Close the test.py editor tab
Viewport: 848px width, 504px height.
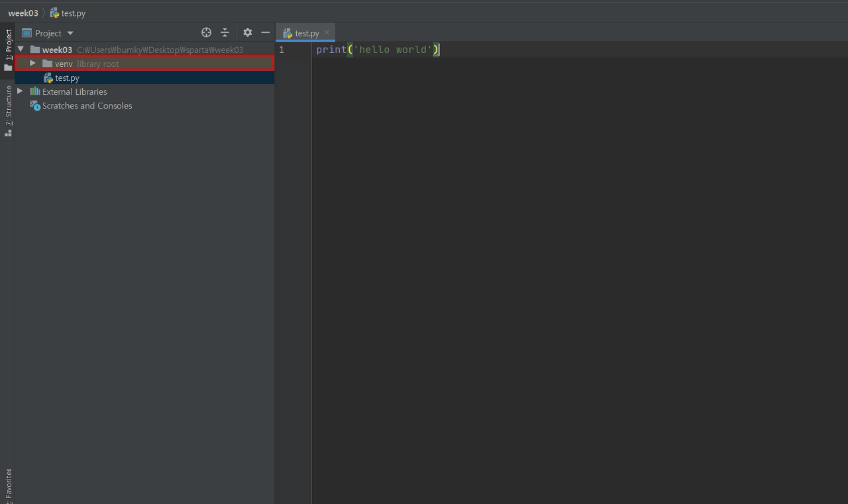click(x=327, y=32)
